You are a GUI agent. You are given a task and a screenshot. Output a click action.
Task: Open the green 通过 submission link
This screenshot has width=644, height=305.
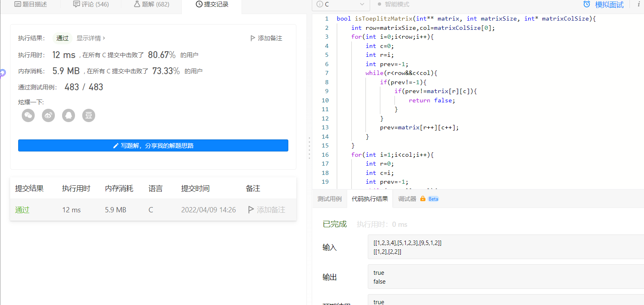point(22,210)
